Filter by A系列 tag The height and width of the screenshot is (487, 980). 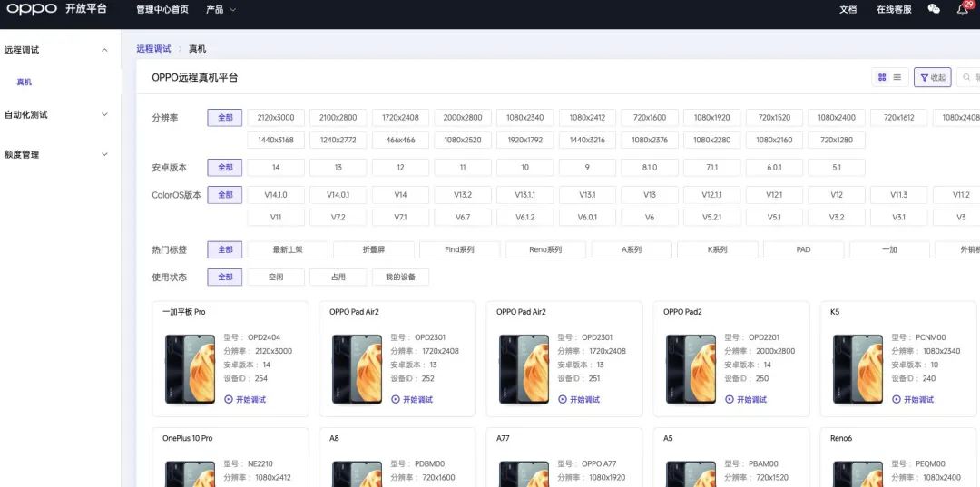632,249
